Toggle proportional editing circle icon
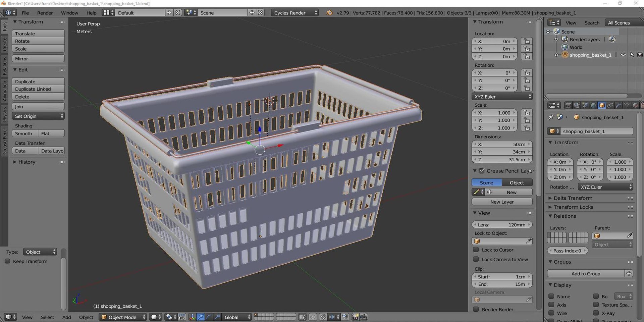The width and height of the screenshot is (644, 322). 313,317
